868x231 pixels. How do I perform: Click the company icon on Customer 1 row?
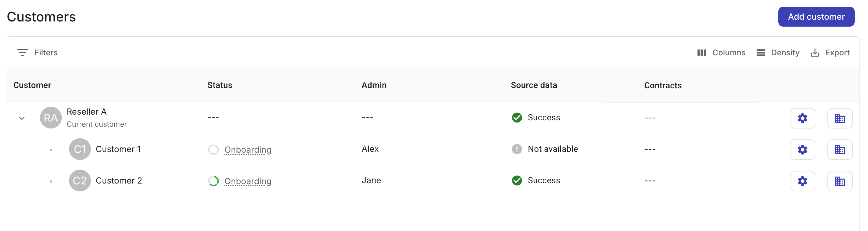pos(840,150)
